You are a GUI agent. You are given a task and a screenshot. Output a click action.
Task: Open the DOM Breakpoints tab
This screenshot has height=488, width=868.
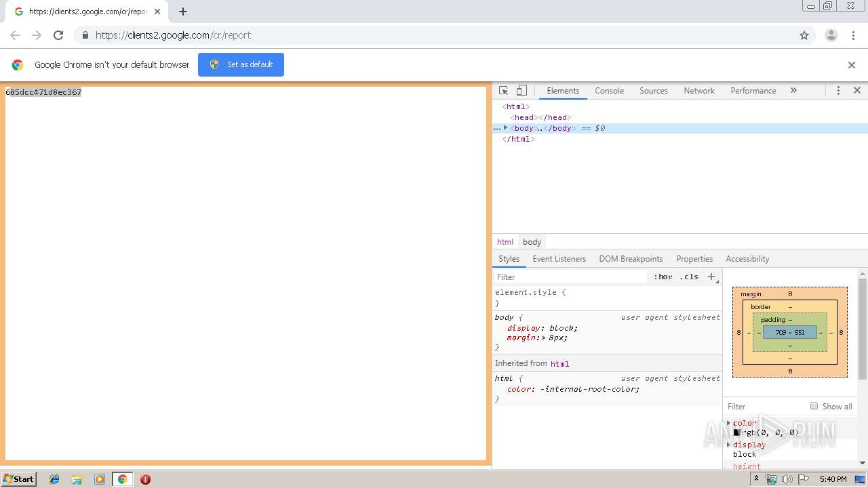point(631,259)
